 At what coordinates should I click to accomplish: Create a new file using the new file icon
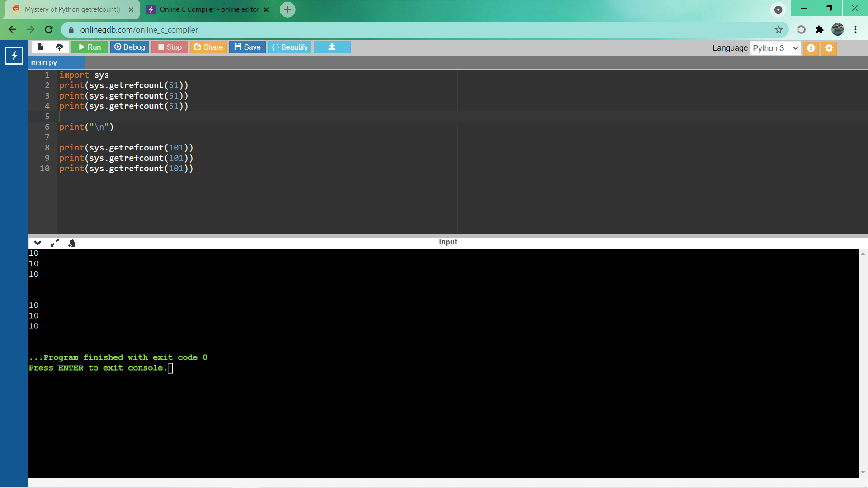40,47
